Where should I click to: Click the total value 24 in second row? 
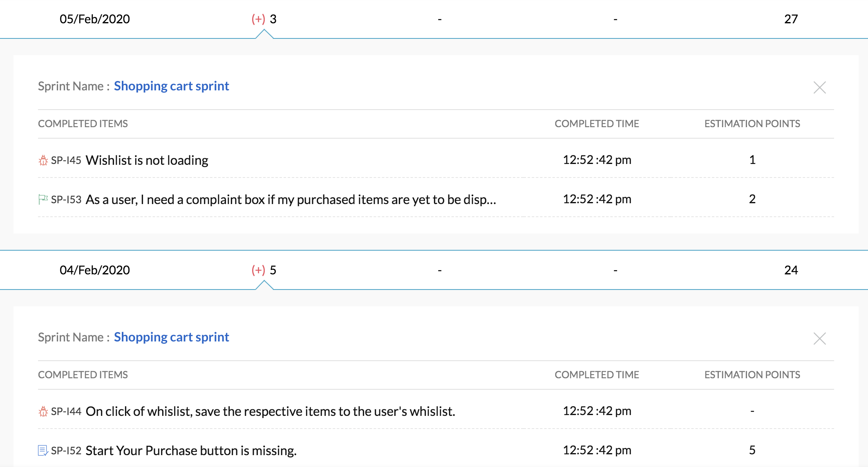click(x=791, y=270)
